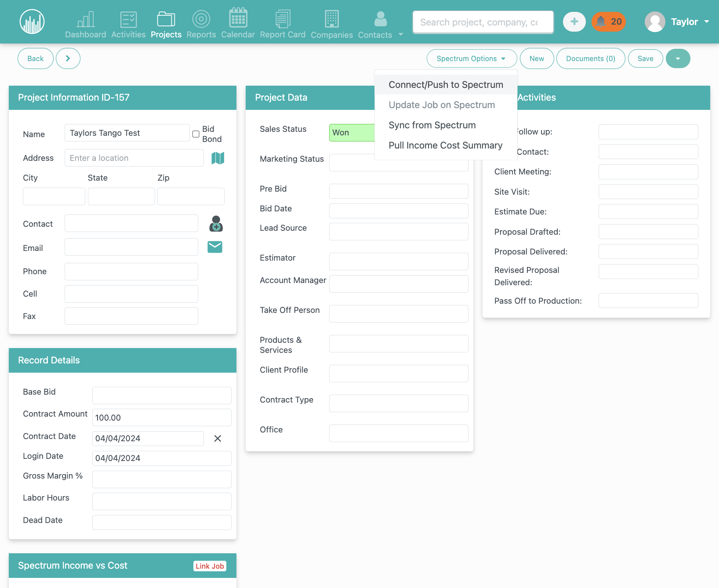
Task: Click the Back button
Action: 36,58
